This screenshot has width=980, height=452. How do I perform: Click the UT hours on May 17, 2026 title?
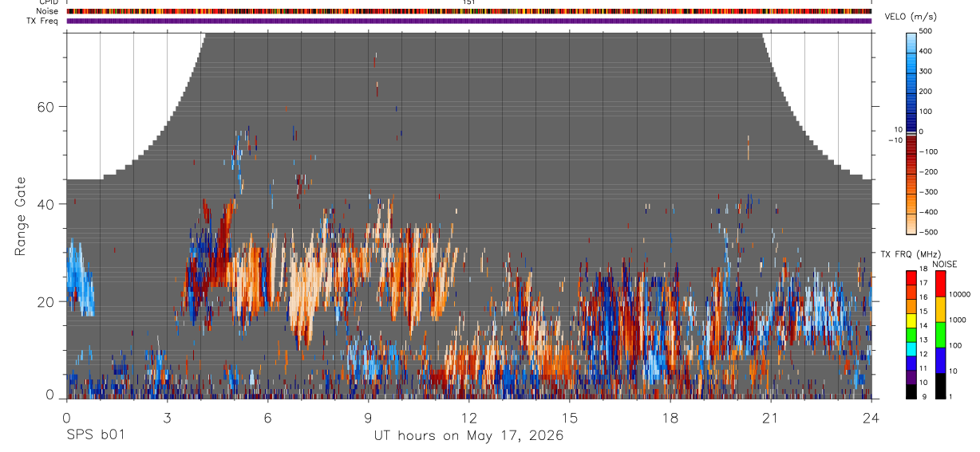pyautogui.click(x=468, y=436)
